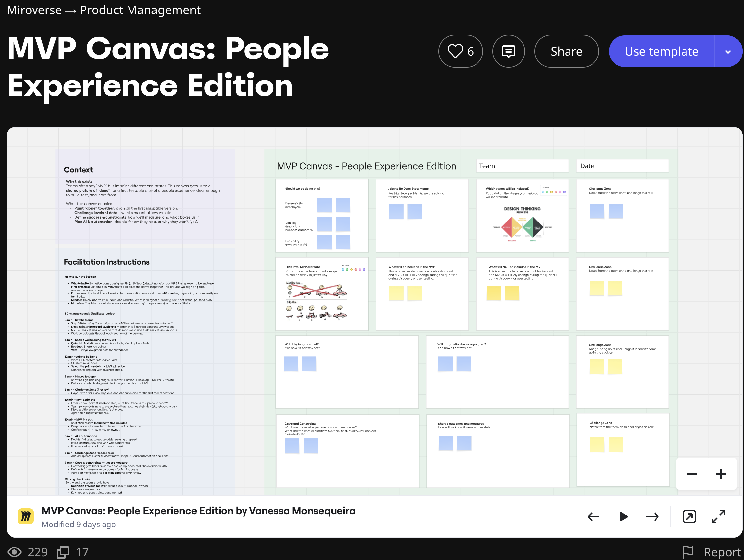This screenshot has width=744, height=560.
Task: Open board in new tab icon
Action: pos(689,517)
